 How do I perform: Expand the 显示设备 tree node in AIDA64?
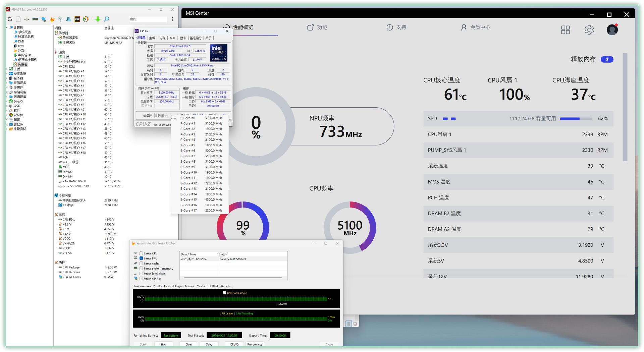[x=7, y=83]
